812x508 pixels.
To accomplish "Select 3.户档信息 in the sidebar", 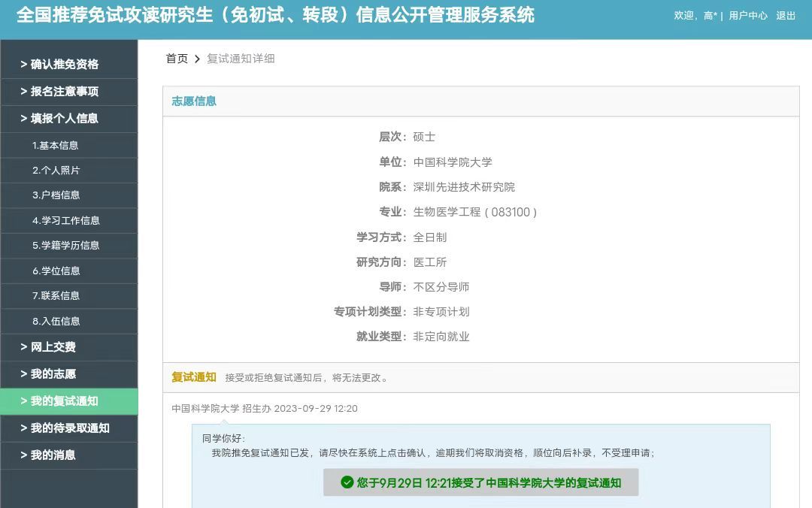I will click(69, 195).
